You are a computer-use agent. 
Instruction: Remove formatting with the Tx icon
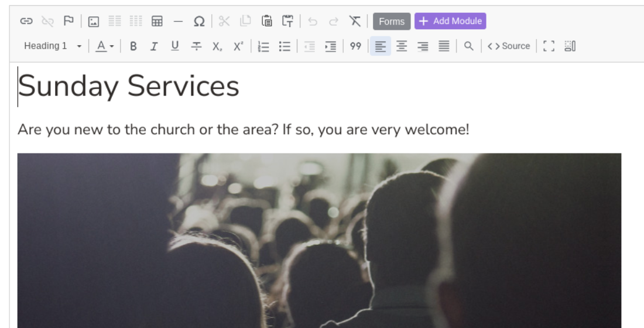pyautogui.click(x=355, y=21)
